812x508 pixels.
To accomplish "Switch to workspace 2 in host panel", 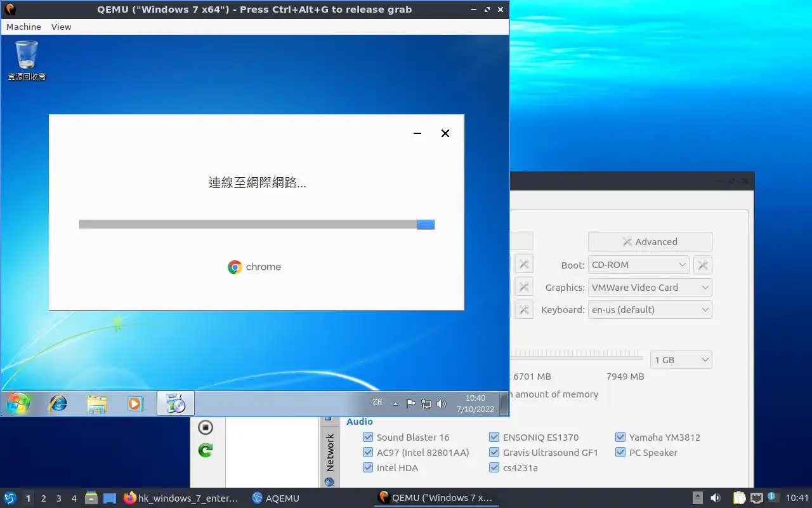I will click(x=44, y=498).
